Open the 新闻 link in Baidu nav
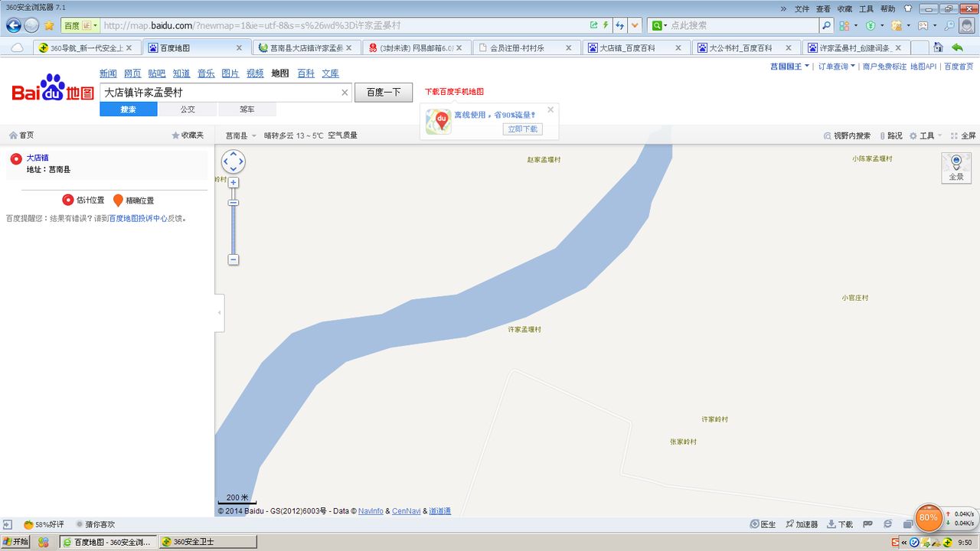The image size is (980, 551). 108,73
